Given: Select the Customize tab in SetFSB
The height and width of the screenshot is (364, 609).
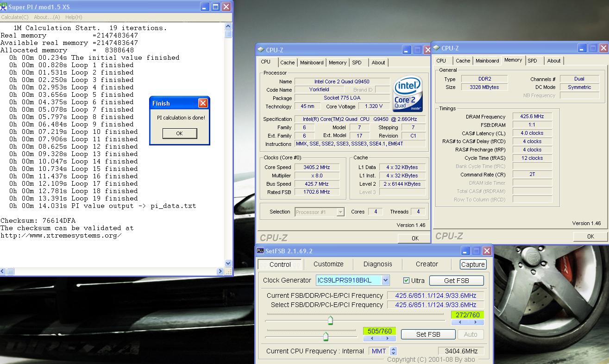Looking at the screenshot, I should click(328, 264).
